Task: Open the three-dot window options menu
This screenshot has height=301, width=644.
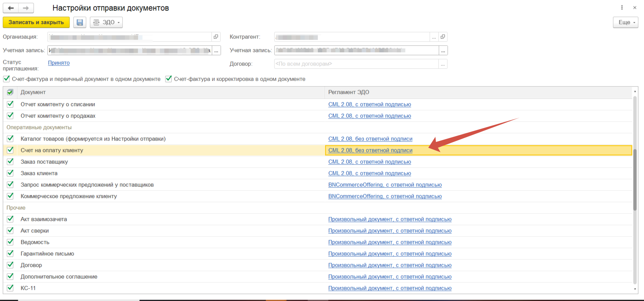Action: [622, 7]
